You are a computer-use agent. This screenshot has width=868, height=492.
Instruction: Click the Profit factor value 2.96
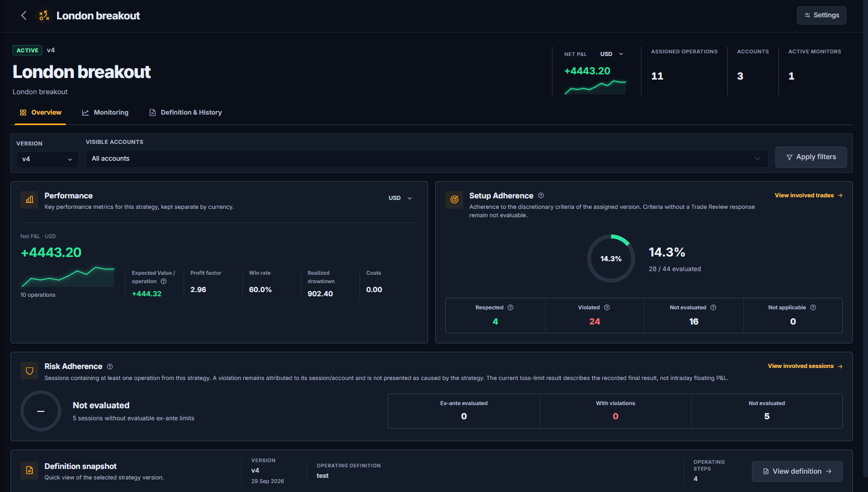(x=198, y=289)
